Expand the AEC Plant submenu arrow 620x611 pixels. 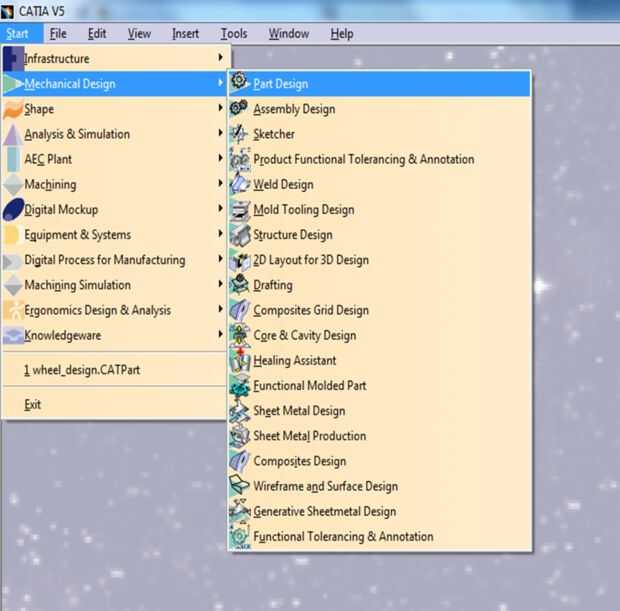pyautogui.click(x=220, y=158)
